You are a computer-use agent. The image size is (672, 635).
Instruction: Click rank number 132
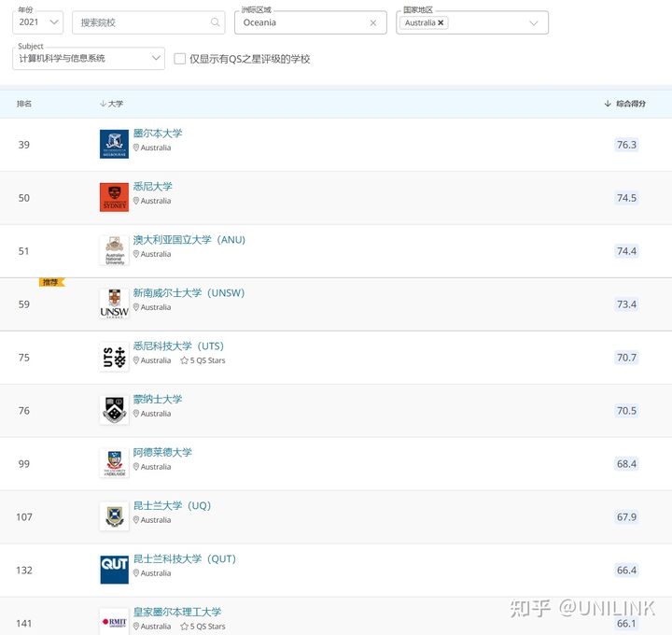click(x=24, y=571)
